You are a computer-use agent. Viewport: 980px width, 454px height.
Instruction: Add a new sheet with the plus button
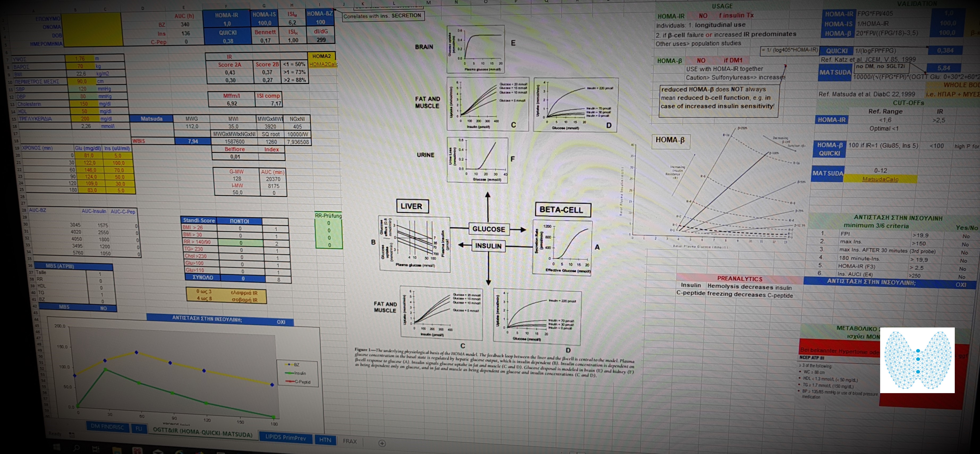[x=382, y=443]
